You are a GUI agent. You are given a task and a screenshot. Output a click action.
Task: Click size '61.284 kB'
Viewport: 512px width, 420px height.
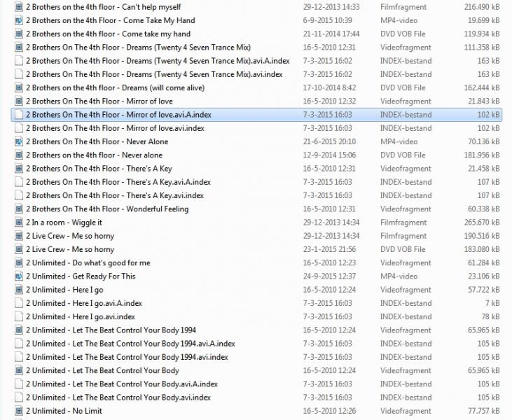click(483, 262)
